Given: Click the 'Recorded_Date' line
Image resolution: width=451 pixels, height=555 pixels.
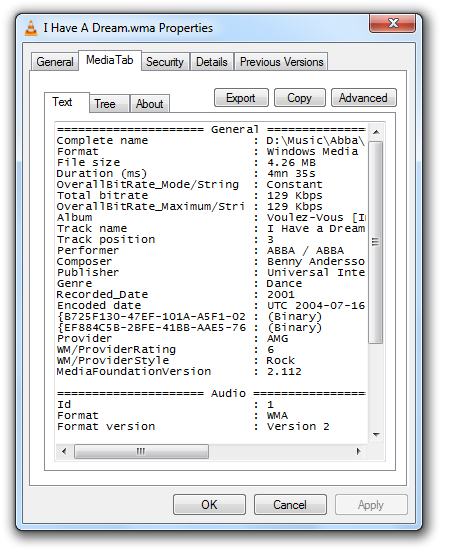Looking at the screenshot, I should point(176,294).
